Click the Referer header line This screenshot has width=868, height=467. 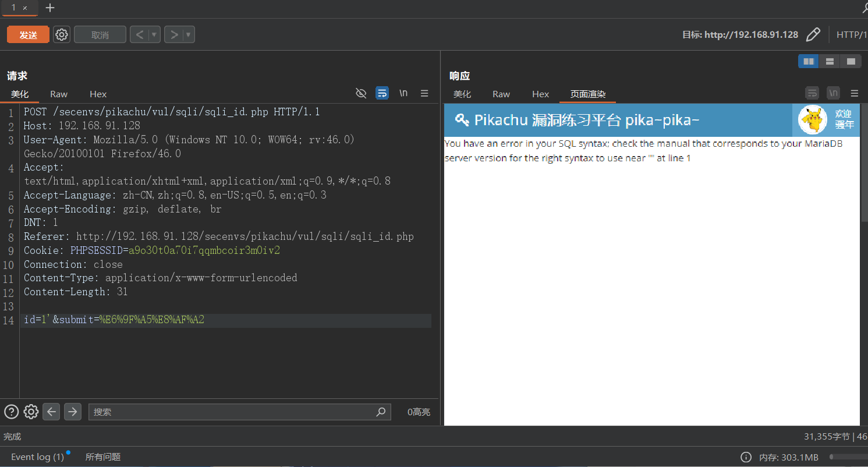218,236
